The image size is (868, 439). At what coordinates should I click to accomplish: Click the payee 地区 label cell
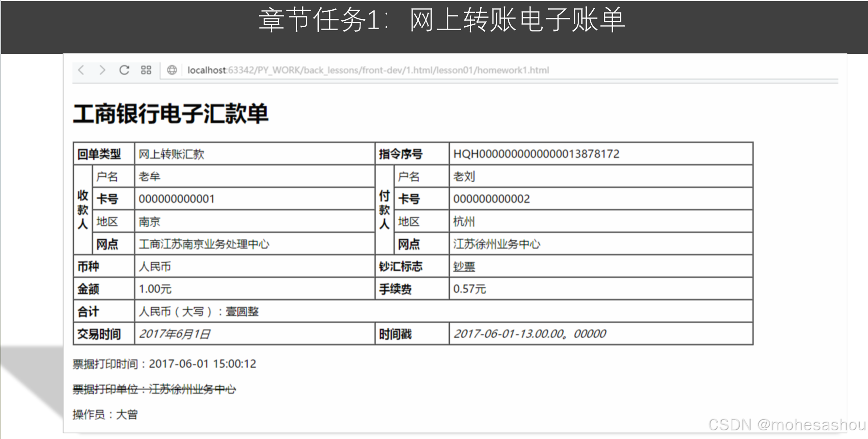click(x=113, y=221)
